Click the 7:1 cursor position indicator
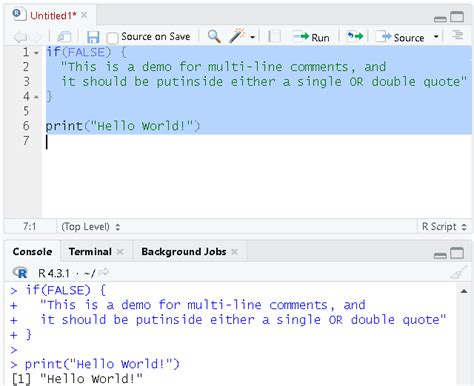Screen dimensions: 474x386 29,227
